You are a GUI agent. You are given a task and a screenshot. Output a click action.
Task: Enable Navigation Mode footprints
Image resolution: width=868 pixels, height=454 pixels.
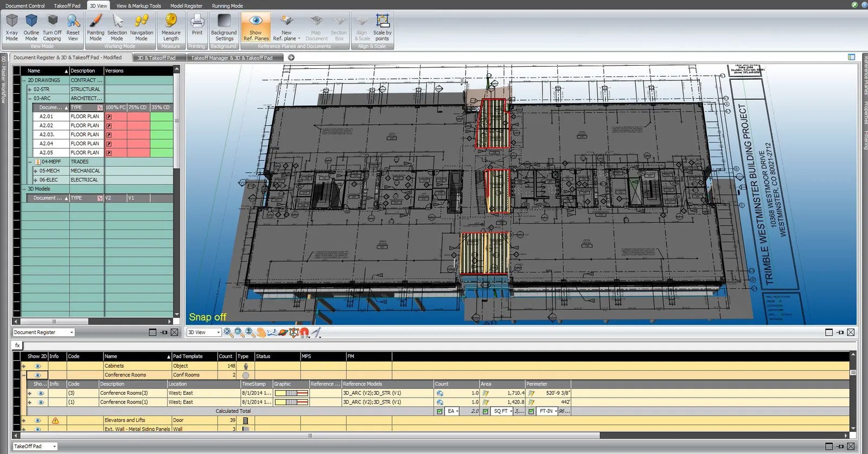142,27
